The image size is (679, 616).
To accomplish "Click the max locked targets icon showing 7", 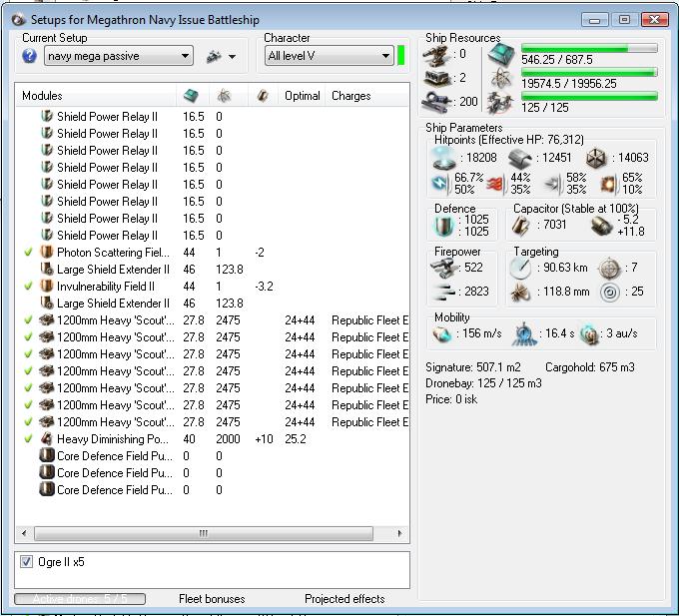I will click(x=609, y=269).
